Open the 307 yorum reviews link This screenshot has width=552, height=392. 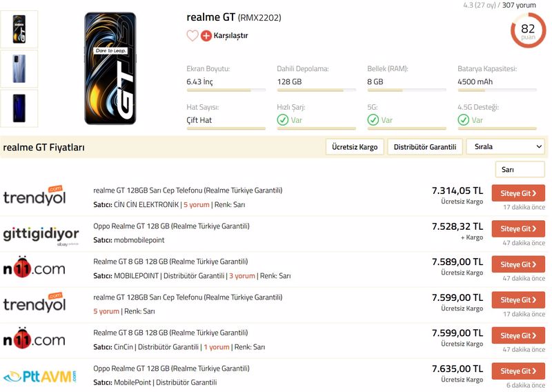point(519,5)
